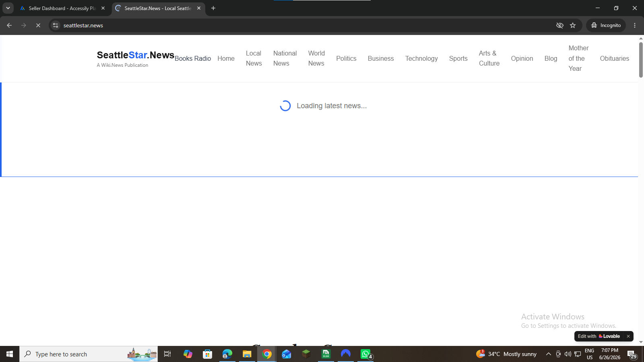This screenshot has height=362, width=644.
Task: Open the Technology section
Action: tap(421, 58)
